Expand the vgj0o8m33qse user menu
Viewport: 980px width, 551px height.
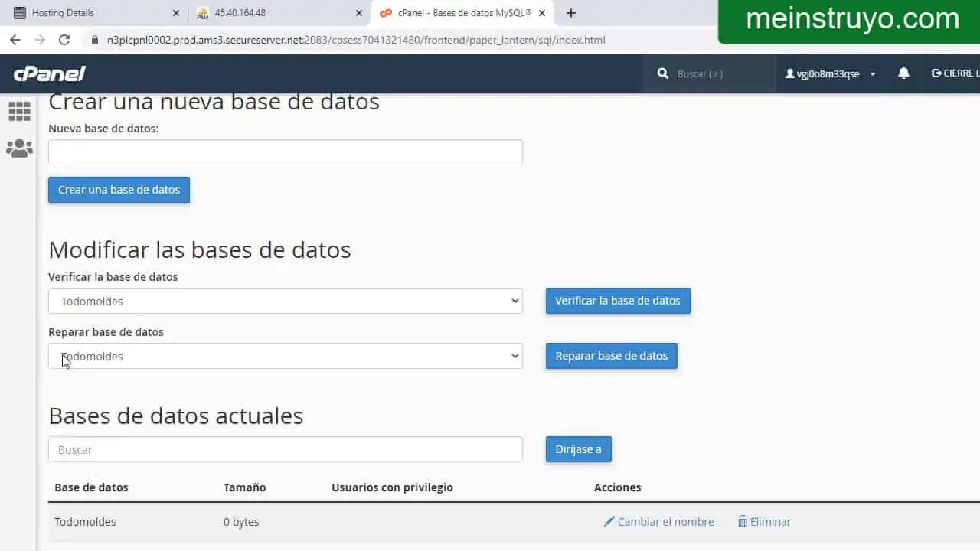831,74
